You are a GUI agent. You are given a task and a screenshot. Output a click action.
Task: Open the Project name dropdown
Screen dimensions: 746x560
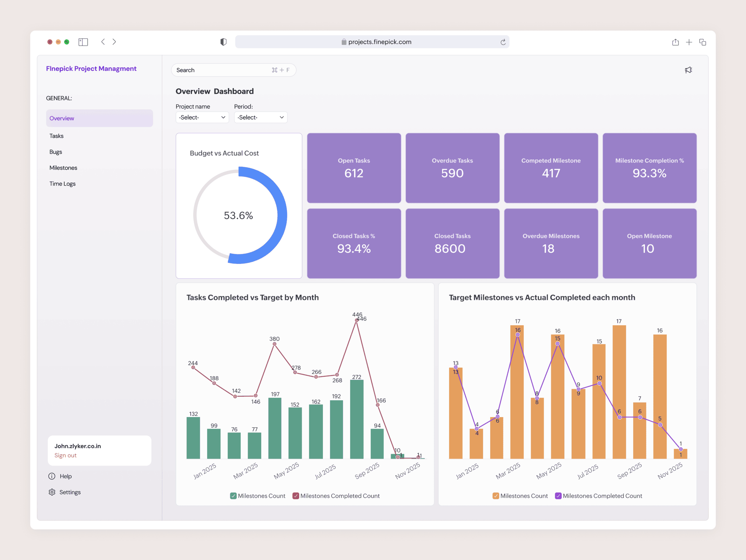(x=202, y=117)
